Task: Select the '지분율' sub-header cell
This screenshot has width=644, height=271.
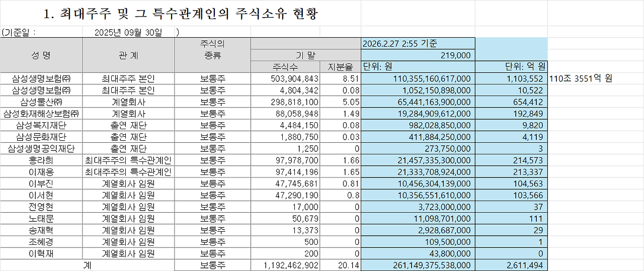Action: 340,67
